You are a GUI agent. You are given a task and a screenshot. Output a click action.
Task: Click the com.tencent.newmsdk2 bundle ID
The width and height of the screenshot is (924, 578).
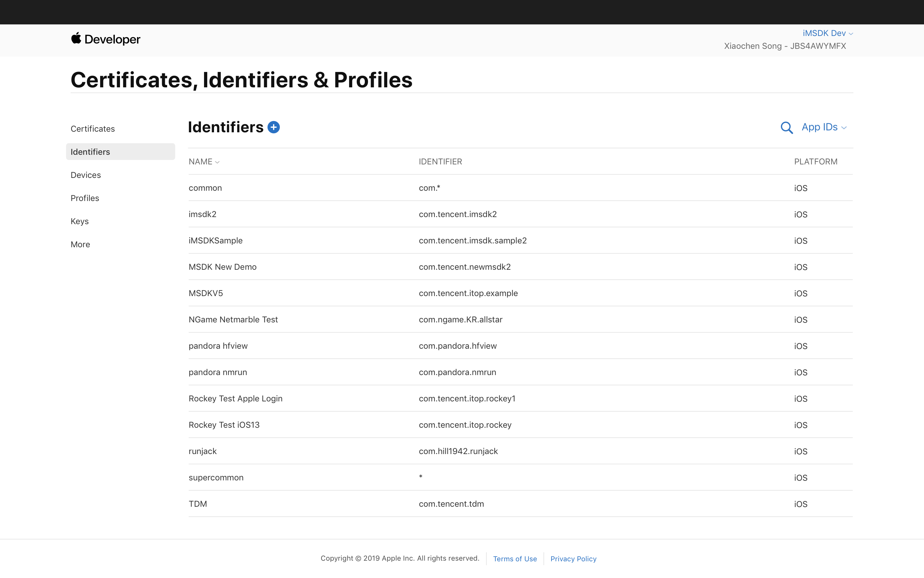[465, 267]
